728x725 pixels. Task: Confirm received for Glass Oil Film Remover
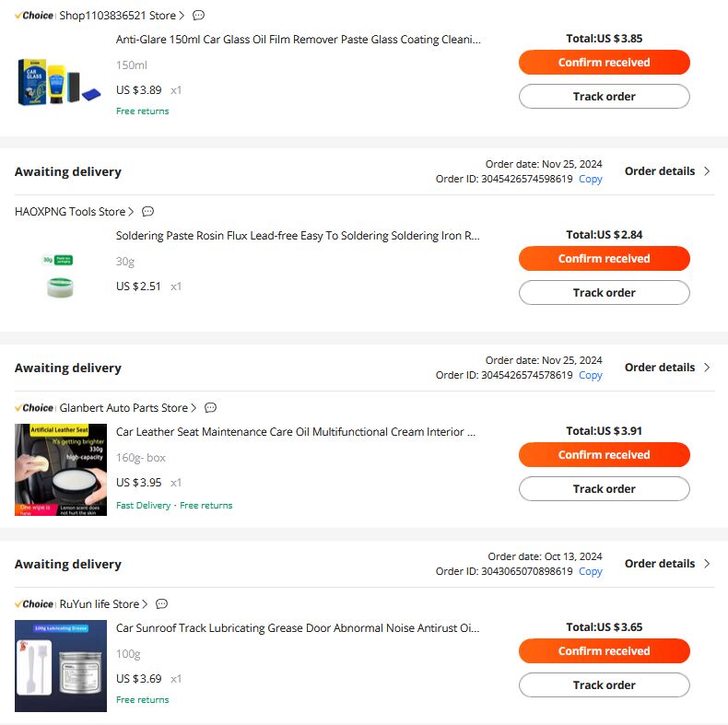[x=604, y=63]
